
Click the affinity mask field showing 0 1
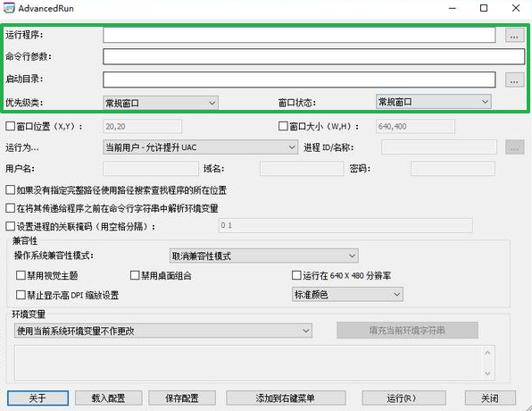point(345,225)
